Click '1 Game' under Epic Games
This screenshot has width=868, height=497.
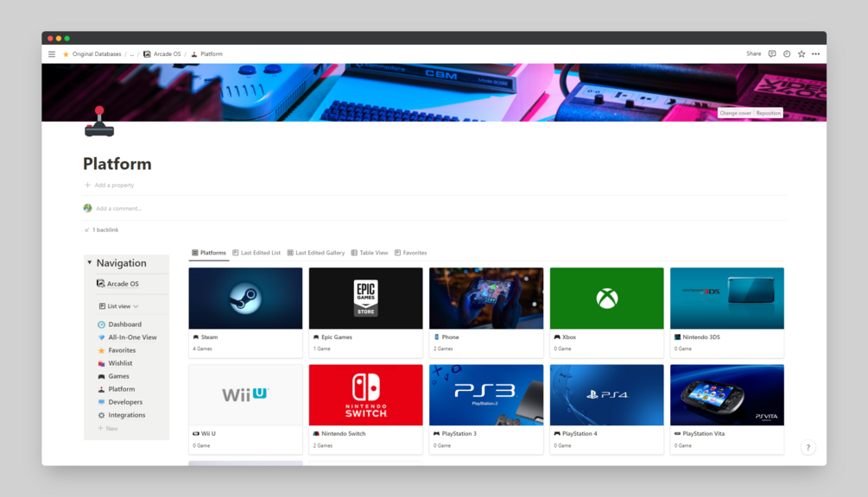coord(321,349)
